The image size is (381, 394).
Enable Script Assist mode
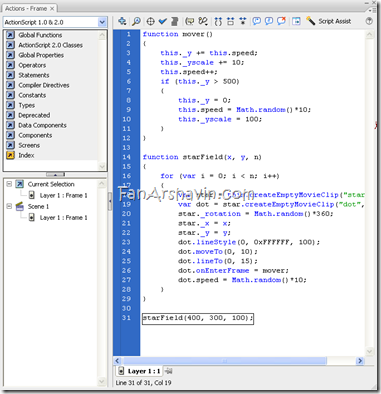pyautogui.click(x=329, y=21)
